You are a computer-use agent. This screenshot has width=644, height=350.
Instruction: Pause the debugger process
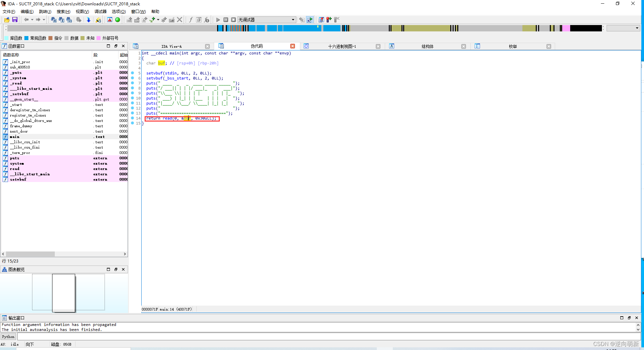click(x=226, y=20)
